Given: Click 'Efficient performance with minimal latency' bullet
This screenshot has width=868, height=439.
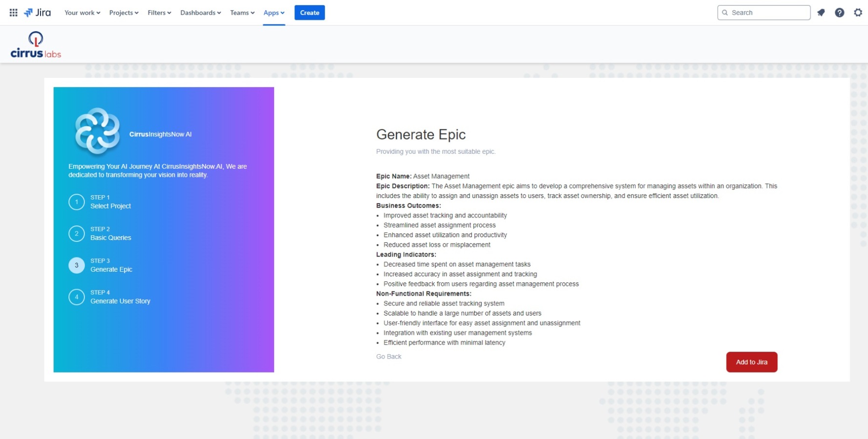Looking at the screenshot, I should coord(444,342).
